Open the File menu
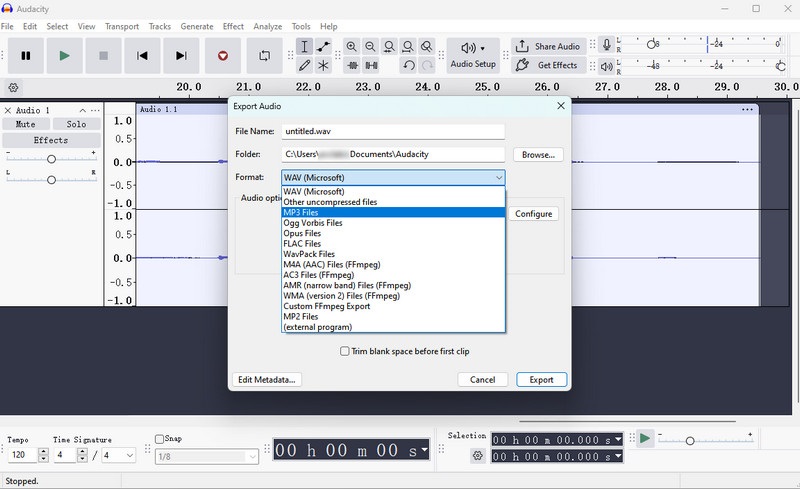The width and height of the screenshot is (800, 489). click(x=7, y=27)
